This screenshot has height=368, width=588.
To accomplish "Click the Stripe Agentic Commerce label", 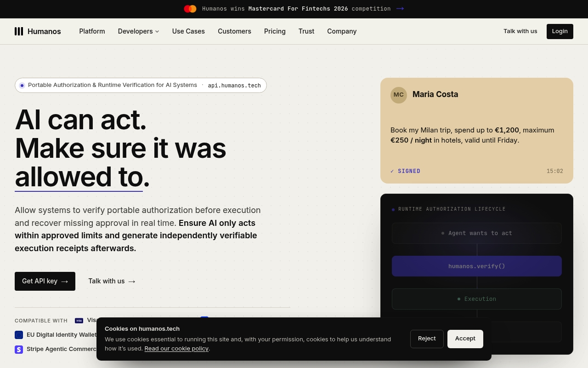I will (62, 349).
